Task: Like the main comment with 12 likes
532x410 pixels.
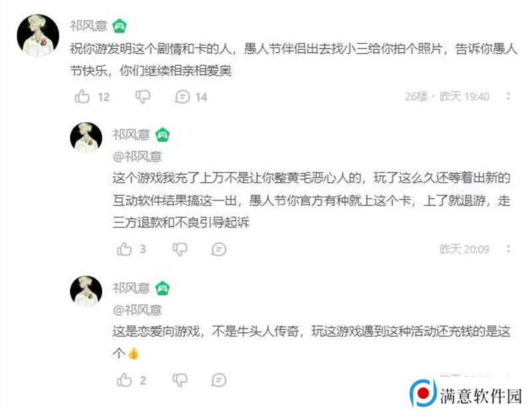Action: (82, 96)
